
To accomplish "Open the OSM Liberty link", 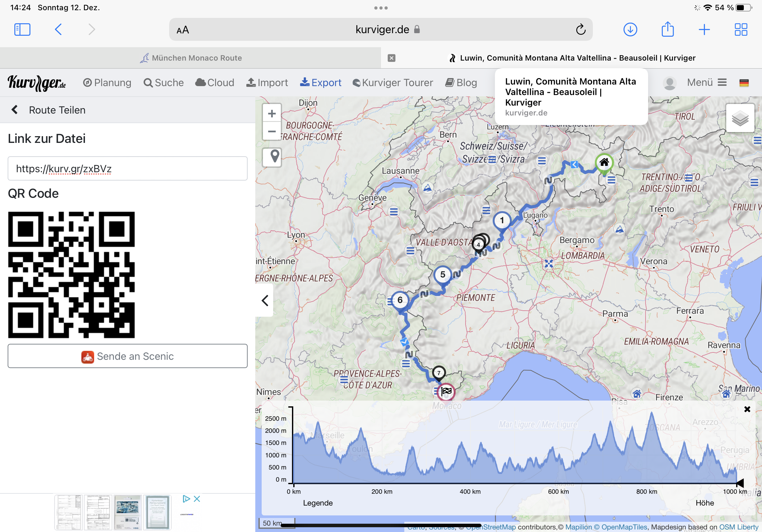I will [x=738, y=527].
